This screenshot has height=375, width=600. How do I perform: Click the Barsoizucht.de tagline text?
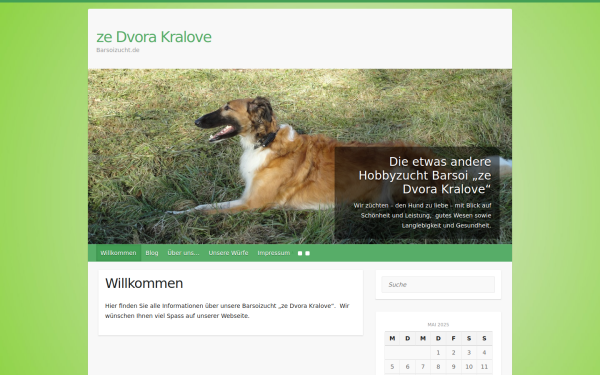[x=118, y=50]
